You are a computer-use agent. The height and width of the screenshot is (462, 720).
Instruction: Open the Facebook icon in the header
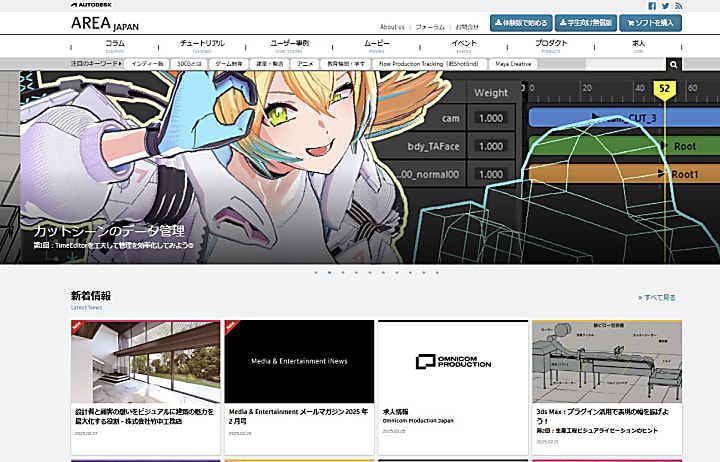point(652,6)
